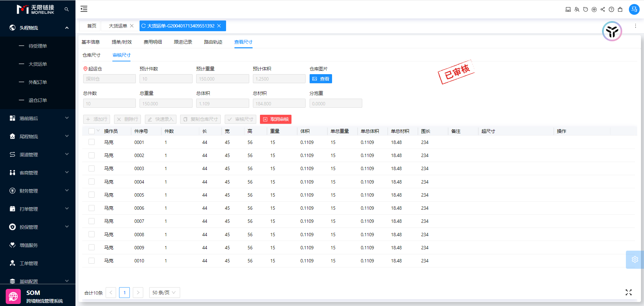This screenshot has width=644, height=306.
Task: Switch language with the 中 icon
Action: coord(594,9)
